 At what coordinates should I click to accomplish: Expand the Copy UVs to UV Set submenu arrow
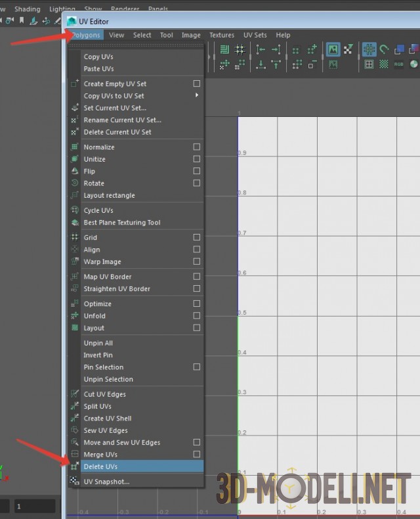[197, 95]
